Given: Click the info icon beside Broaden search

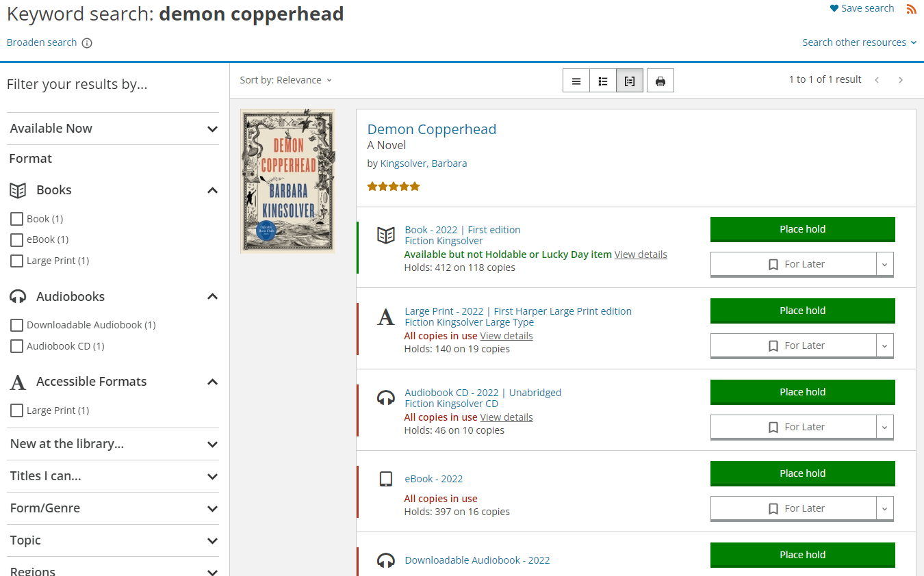Looking at the screenshot, I should (x=87, y=43).
